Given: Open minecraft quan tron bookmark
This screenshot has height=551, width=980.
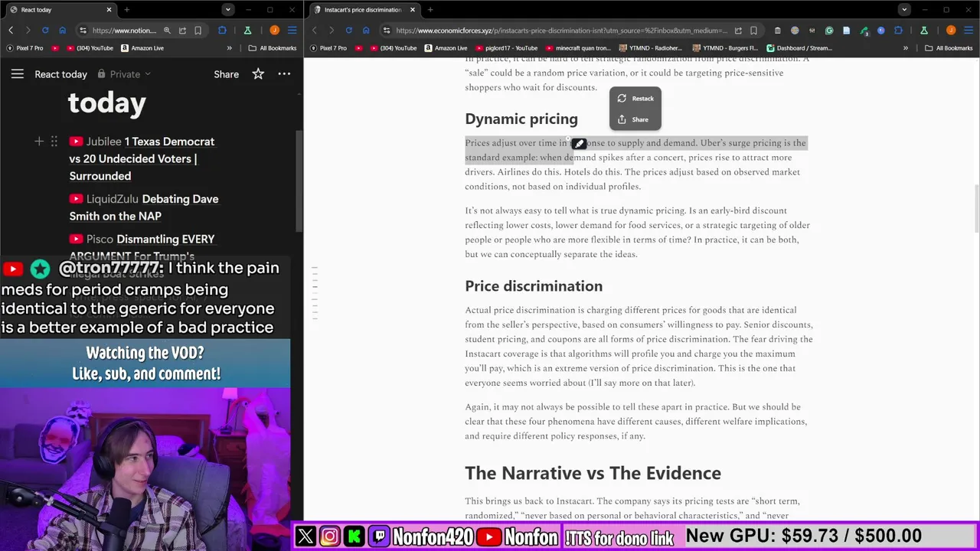Looking at the screenshot, I should 577,48.
